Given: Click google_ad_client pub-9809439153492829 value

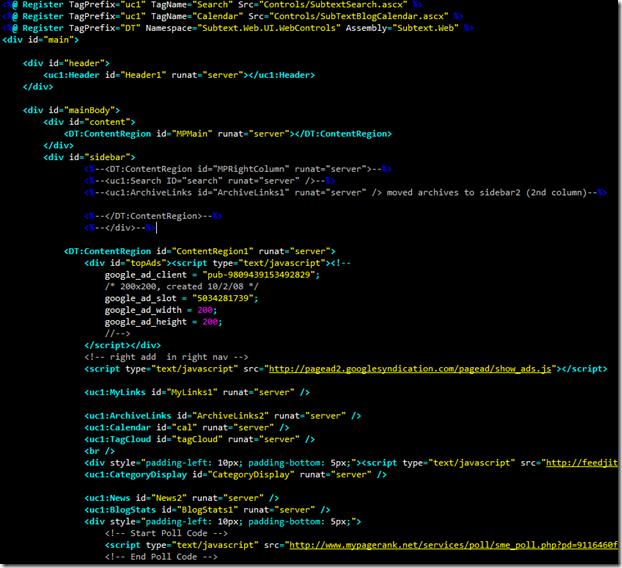Looking at the screenshot, I should coord(261,275).
